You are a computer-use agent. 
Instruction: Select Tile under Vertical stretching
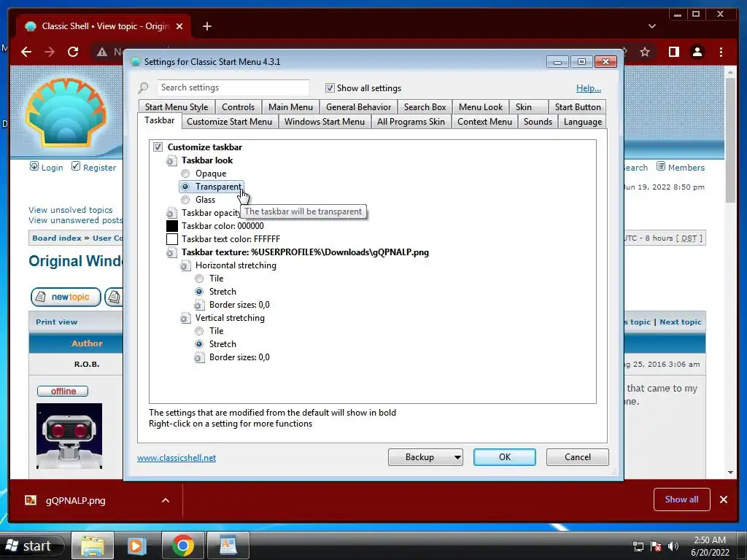coord(199,331)
